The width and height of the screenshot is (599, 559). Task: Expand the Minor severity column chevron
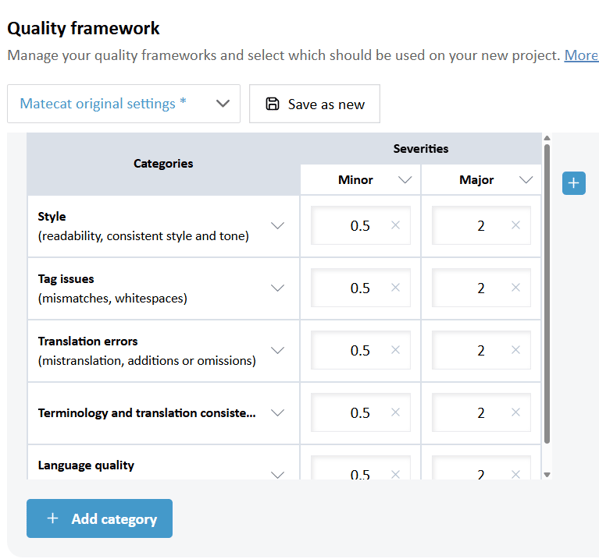pyautogui.click(x=405, y=180)
